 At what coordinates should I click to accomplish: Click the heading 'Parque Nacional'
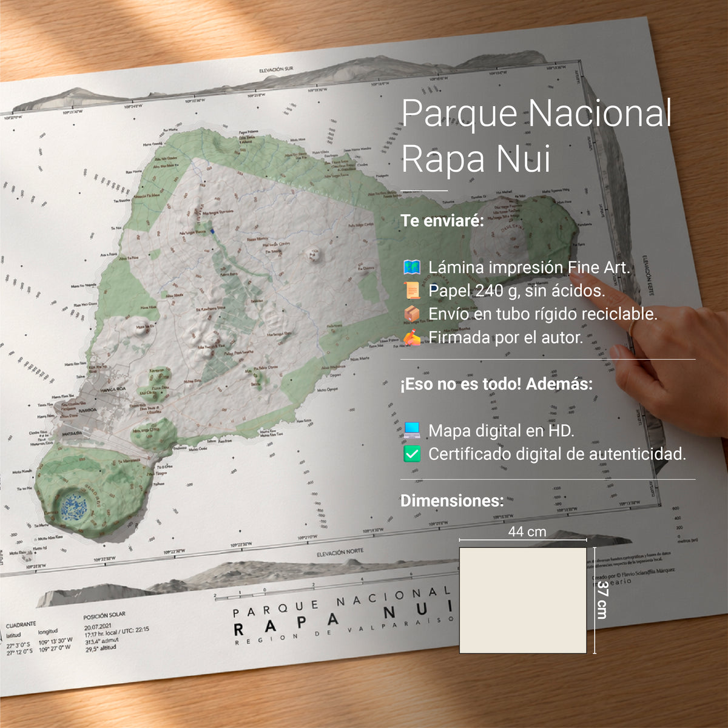(536, 113)
